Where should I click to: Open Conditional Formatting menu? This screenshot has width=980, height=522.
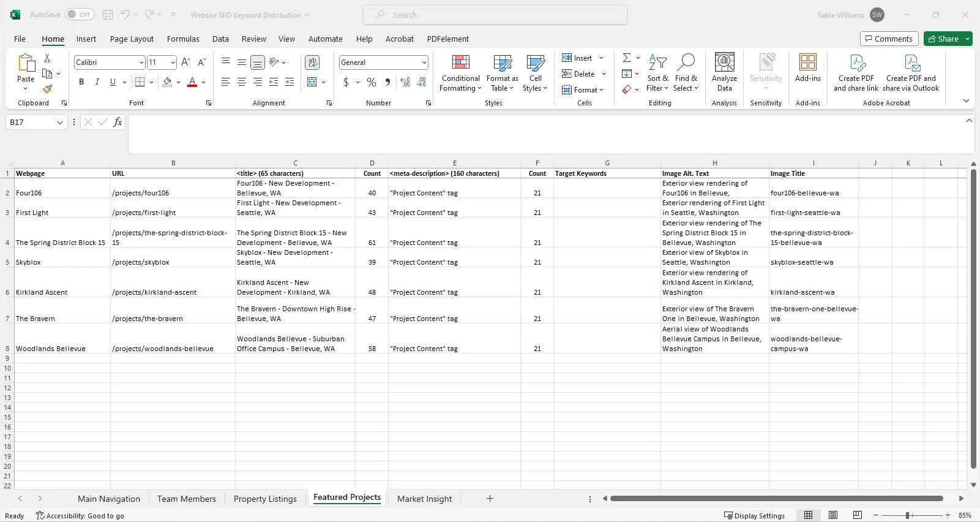[460, 74]
